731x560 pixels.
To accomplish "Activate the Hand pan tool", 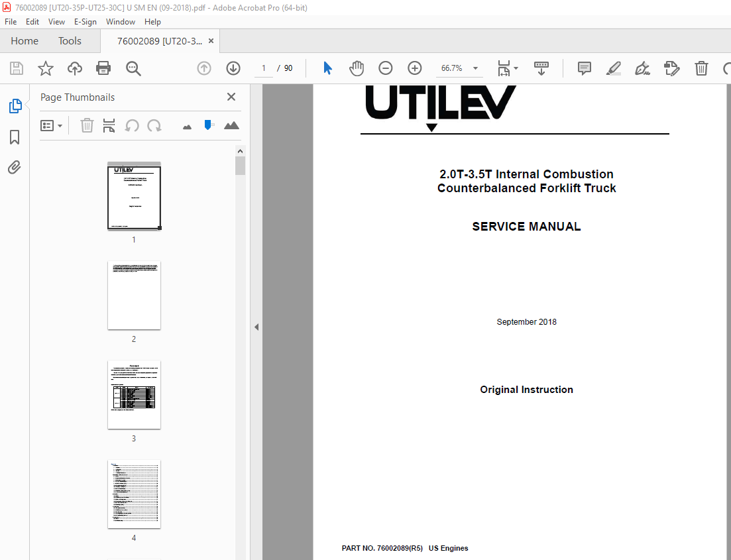I will [x=357, y=68].
